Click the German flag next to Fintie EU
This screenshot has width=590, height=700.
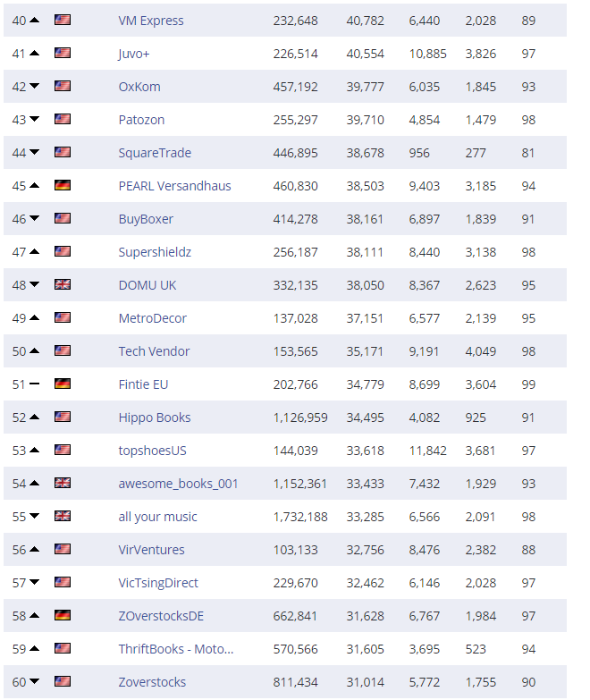63,384
